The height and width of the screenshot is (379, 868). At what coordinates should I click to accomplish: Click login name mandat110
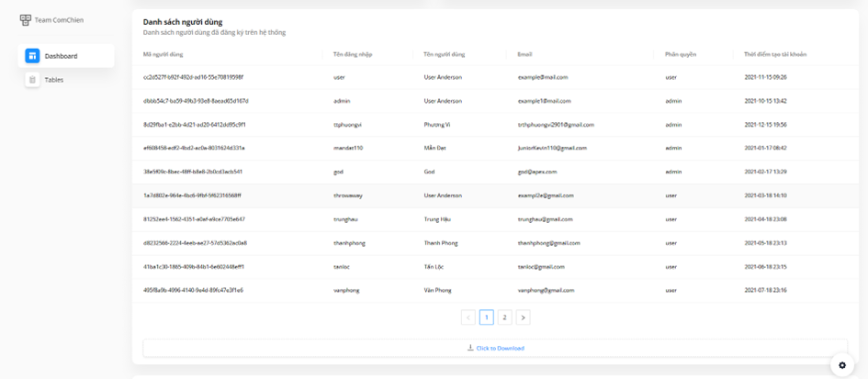347,149
